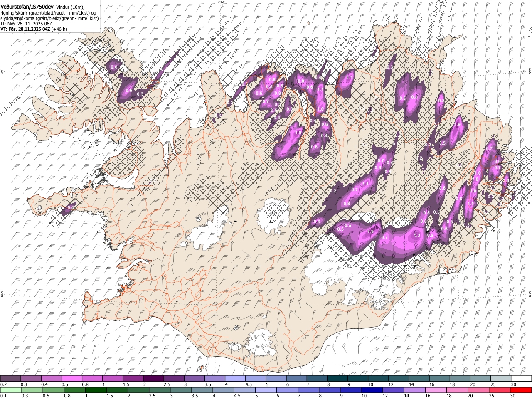Select top-row swatch between 1 and 1.5
The height and width of the screenshot is (399, 532).
[113, 379]
